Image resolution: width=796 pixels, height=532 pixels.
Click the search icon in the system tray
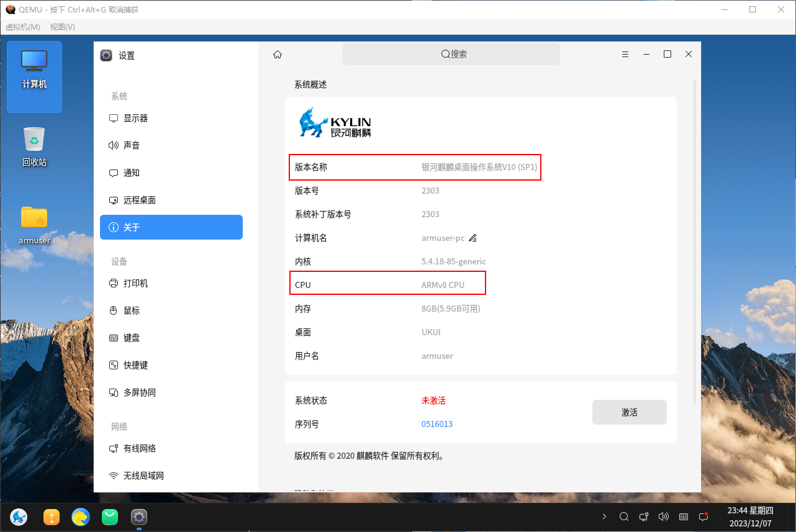(x=624, y=516)
